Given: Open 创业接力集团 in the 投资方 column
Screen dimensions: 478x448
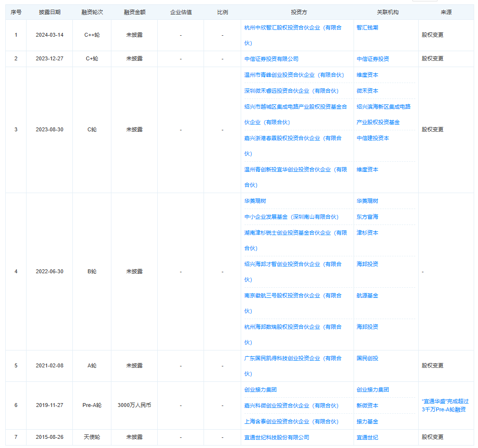Looking at the screenshot, I should point(260,390).
